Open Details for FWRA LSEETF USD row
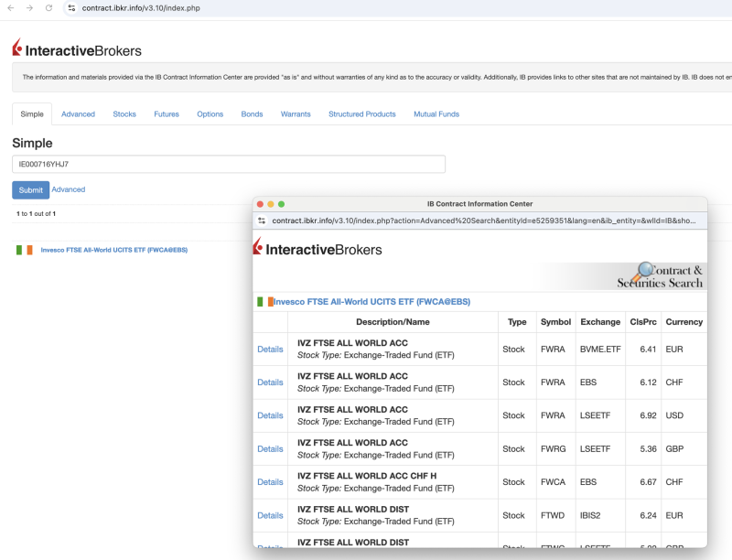The width and height of the screenshot is (732, 560). [270, 415]
